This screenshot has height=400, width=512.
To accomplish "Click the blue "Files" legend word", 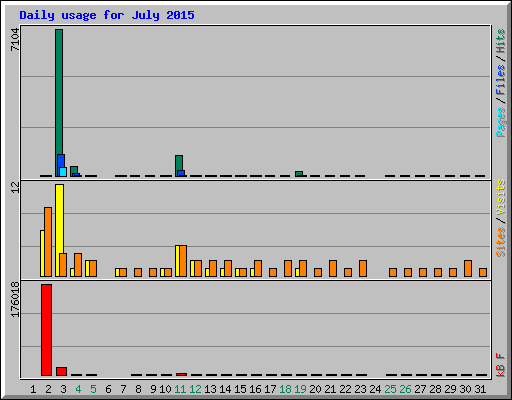I will pyautogui.click(x=501, y=79).
